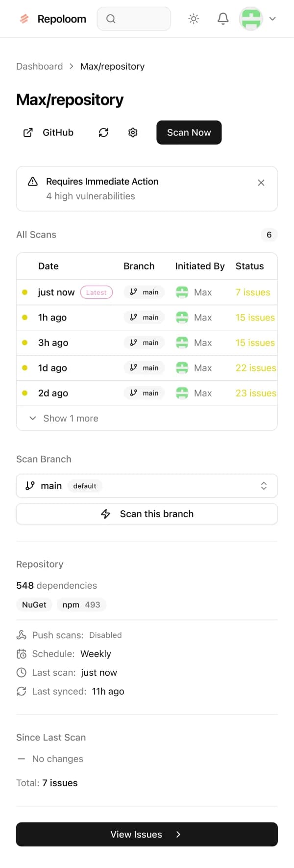Click the Initiated By column header
This screenshot has height=868, width=294.
(200, 266)
